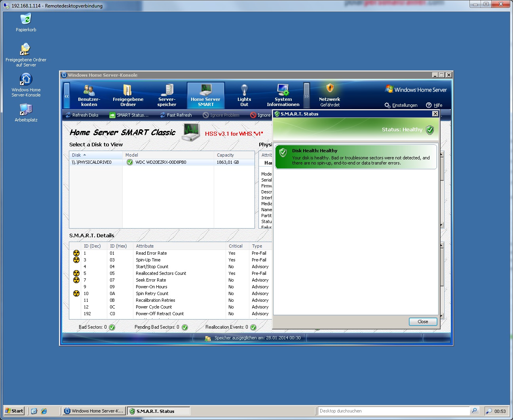Click the green health check icon beside WDC WD20EZRX

(x=130, y=162)
